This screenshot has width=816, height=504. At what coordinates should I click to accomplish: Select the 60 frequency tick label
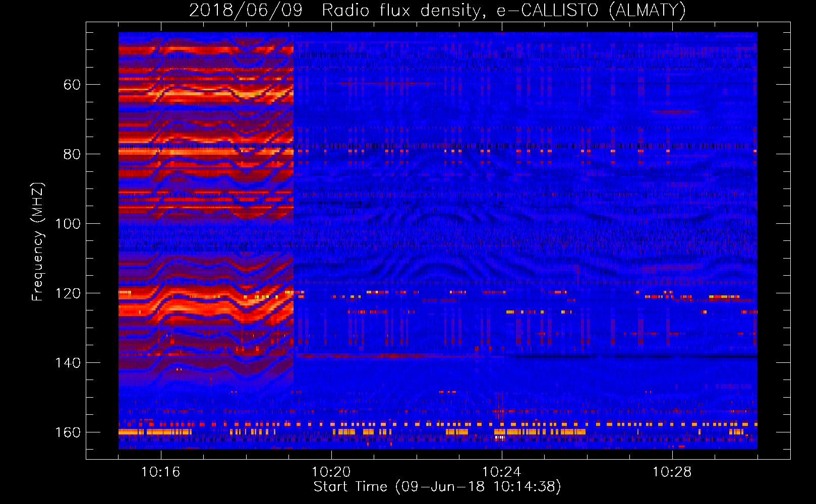coord(72,85)
